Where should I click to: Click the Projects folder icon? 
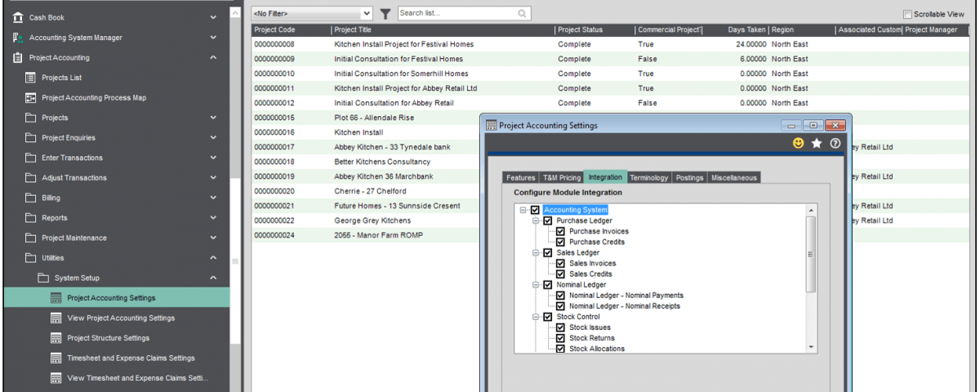point(30,118)
